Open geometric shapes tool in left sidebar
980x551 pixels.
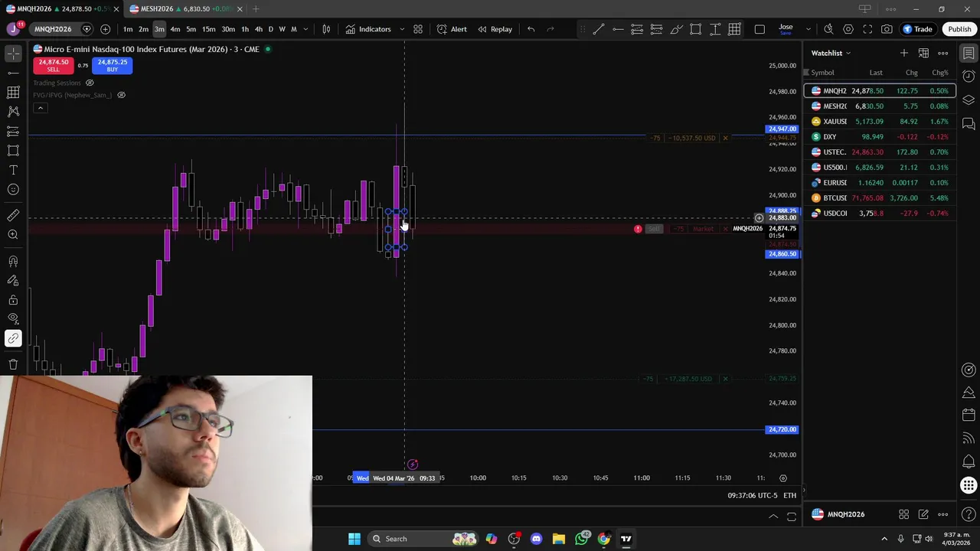(x=13, y=151)
